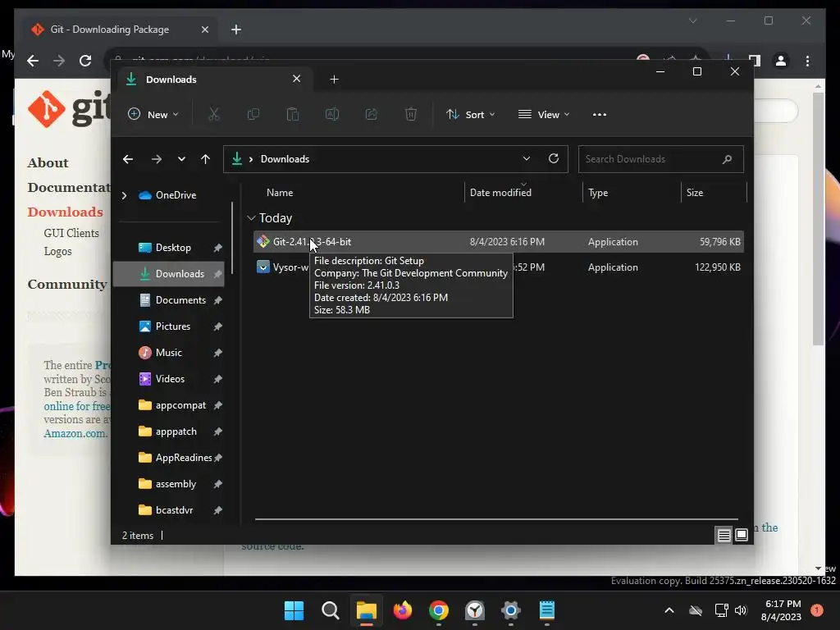Switch to details view layout icon
Viewport: 840px width, 630px height.
pyautogui.click(x=724, y=535)
